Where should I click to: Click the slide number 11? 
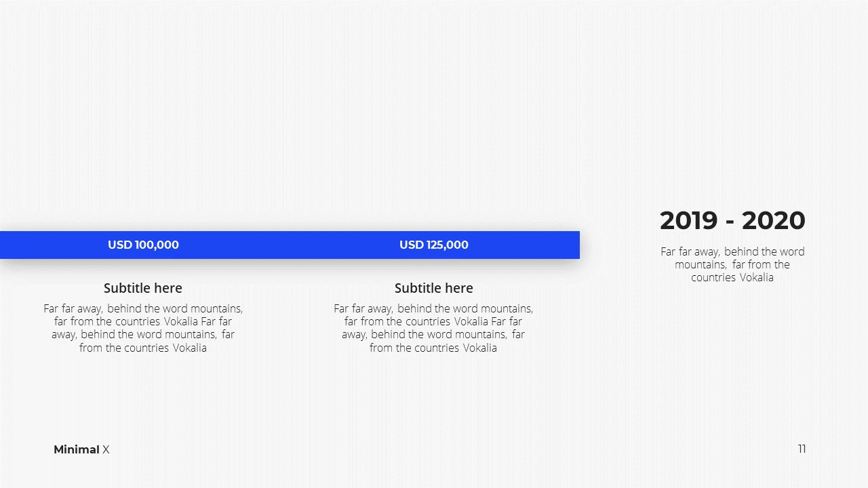(x=802, y=449)
